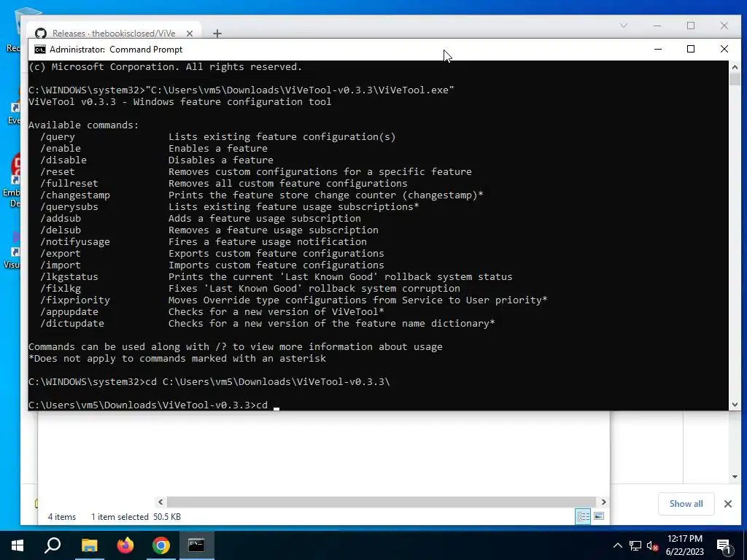
Task: Click File Explorer vertical scroll down arrow
Action: (735, 477)
